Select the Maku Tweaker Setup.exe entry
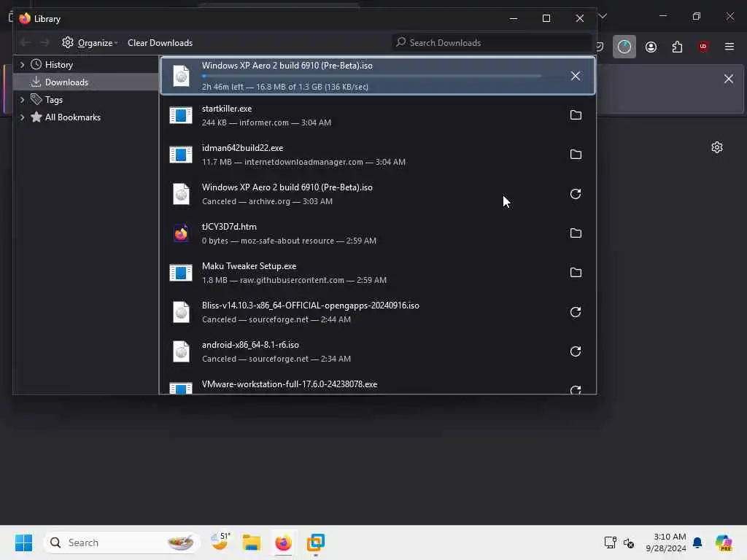The image size is (747, 560). tap(377, 273)
